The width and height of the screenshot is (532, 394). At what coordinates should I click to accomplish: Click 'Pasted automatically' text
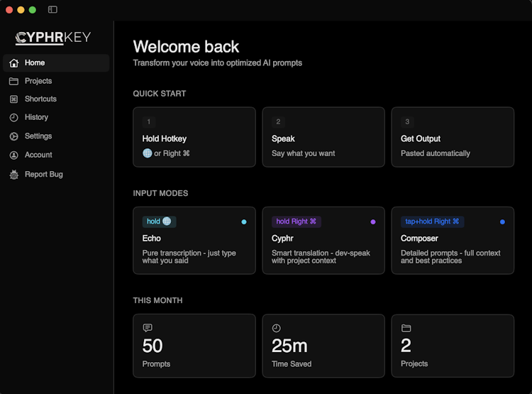[x=436, y=153]
